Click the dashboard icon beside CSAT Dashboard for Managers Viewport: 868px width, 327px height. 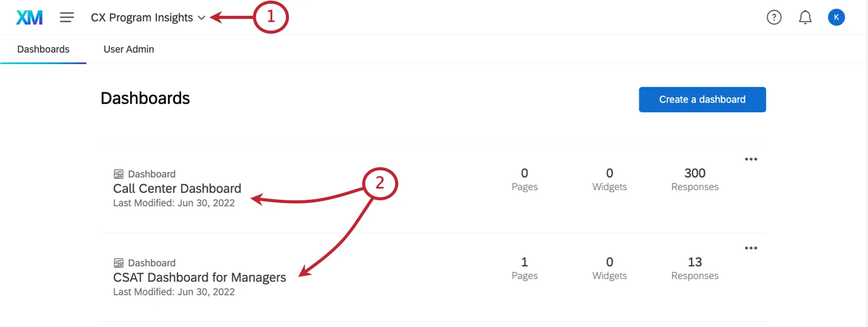118,263
